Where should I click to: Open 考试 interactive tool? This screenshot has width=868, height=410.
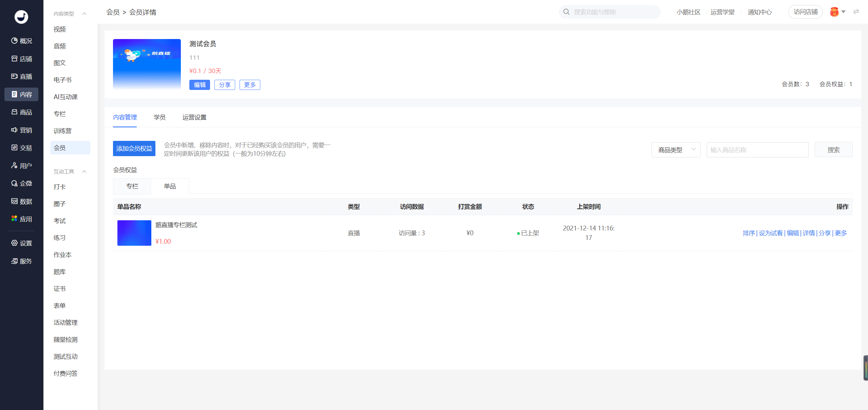(x=60, y=221)
